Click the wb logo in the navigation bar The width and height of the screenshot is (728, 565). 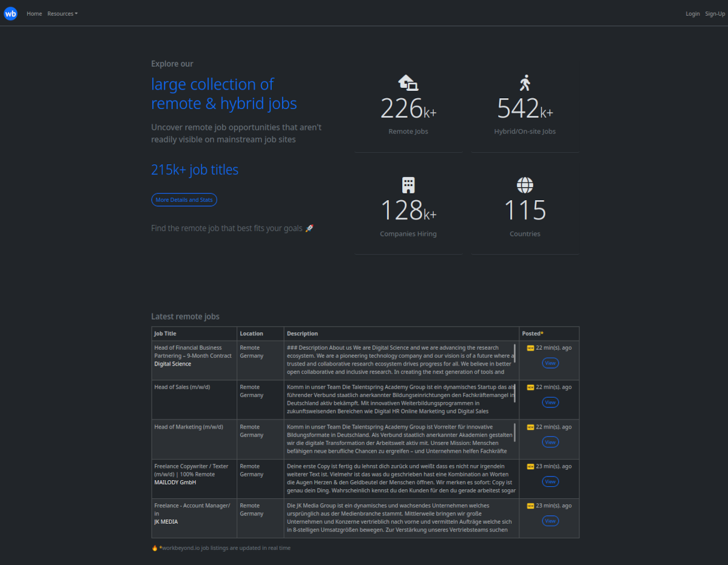click(10, 13)
